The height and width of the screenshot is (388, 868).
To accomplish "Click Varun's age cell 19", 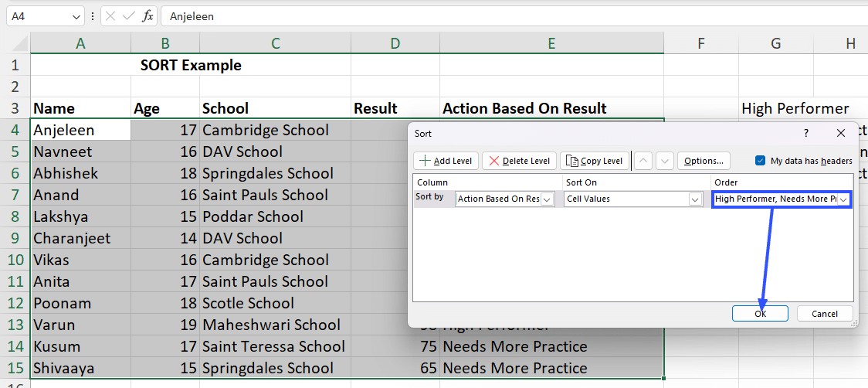I will 165,325.
